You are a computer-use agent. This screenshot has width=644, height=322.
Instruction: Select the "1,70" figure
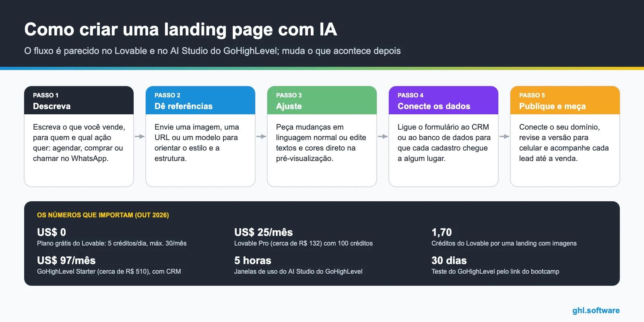point(442,232)
